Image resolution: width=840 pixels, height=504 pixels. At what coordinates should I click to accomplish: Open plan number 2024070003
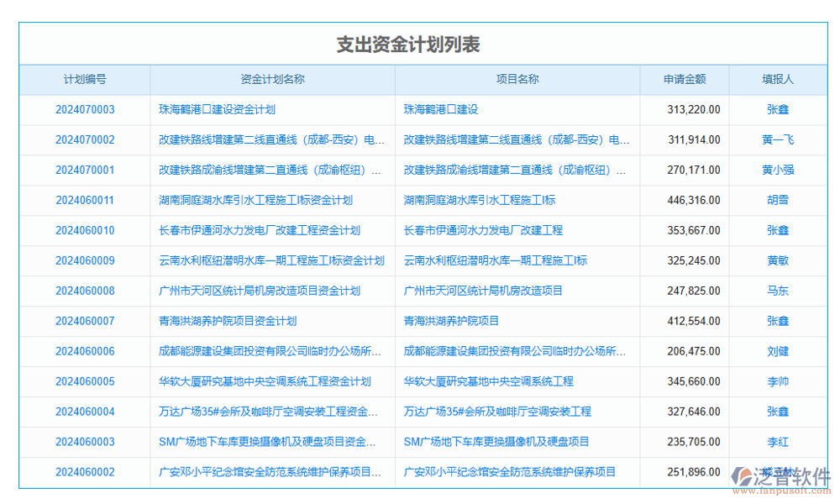[x=84, y=109]
